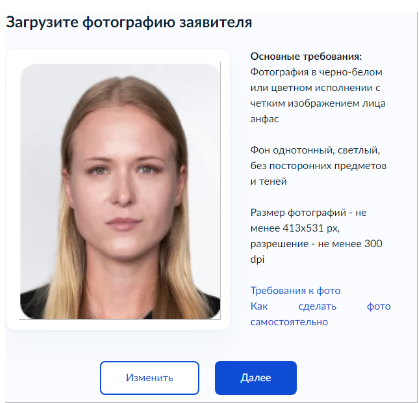The height and width of the screenshot is (403, 419).
Task: Click the line без посторонних предметов
Action: (318, 166)
